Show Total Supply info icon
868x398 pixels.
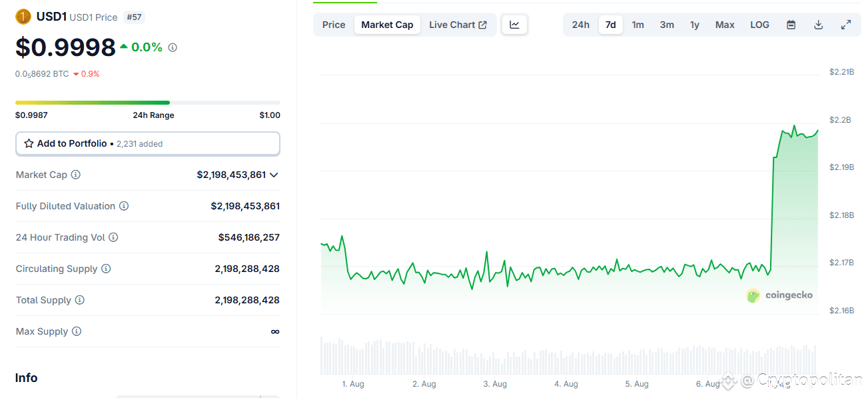79,300
